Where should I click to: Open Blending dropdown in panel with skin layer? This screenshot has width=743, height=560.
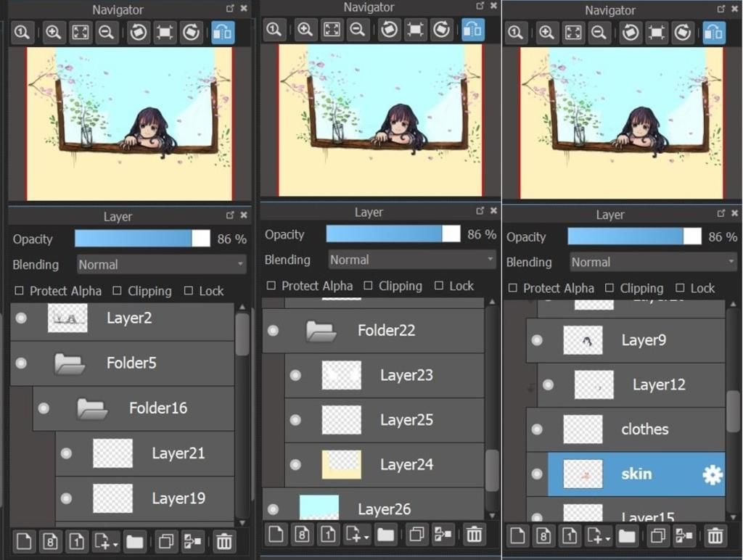click(654, 262)
